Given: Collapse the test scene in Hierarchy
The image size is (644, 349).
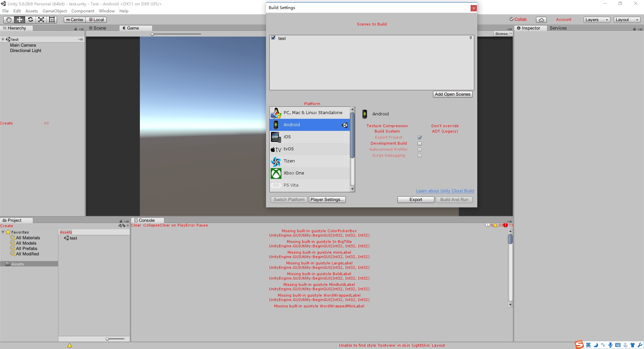Looking at the screenshot, I should coord(3,40).
